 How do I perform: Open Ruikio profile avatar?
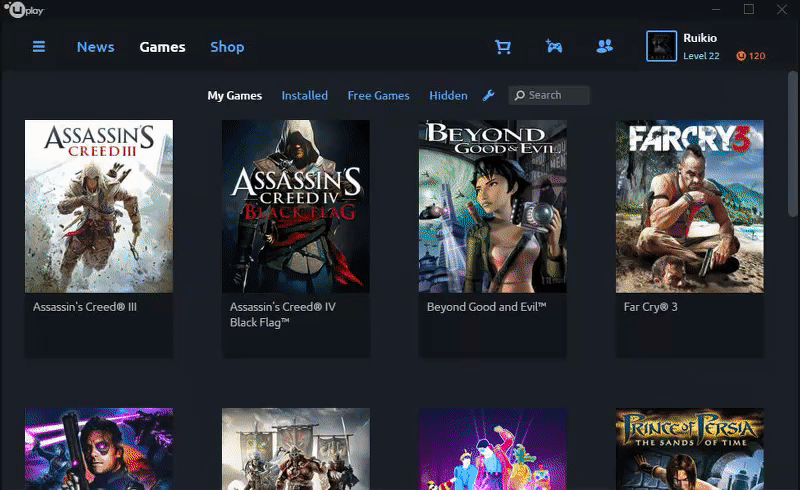pos(661,46)
